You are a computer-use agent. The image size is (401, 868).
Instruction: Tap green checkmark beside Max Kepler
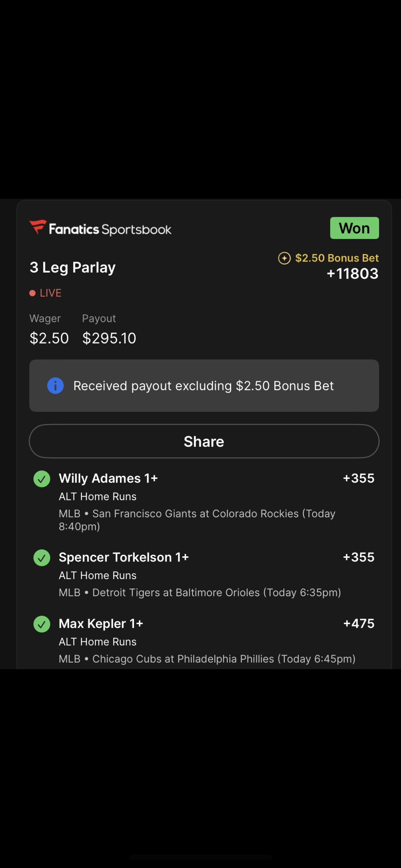point(42,624)
